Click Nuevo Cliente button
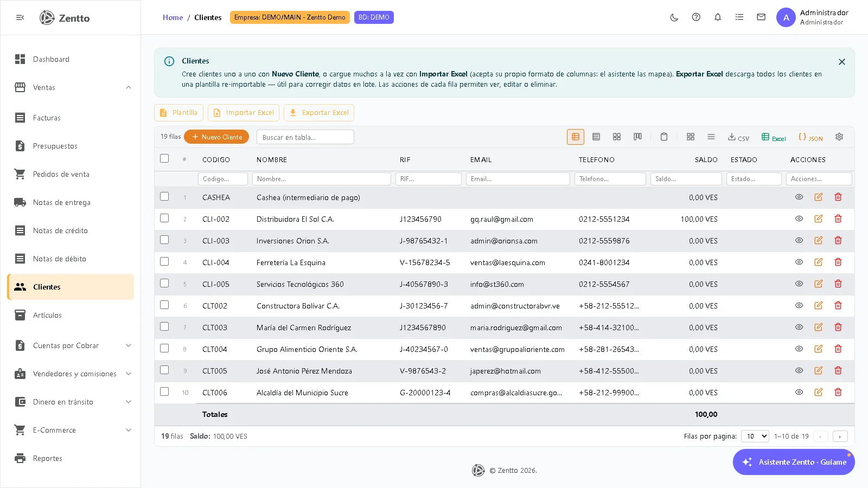This screenshot has width=868, height=488. (x=216, y=137)
